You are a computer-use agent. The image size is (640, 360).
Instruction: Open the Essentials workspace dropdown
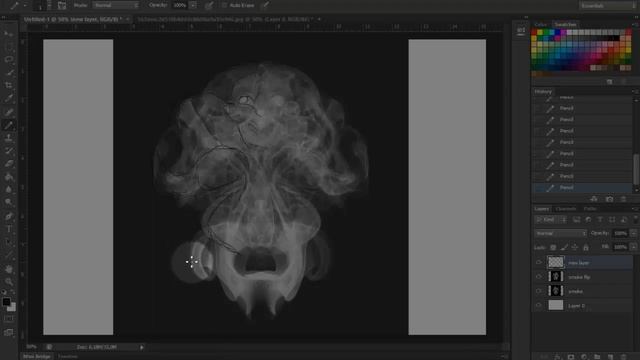(607, 5)
